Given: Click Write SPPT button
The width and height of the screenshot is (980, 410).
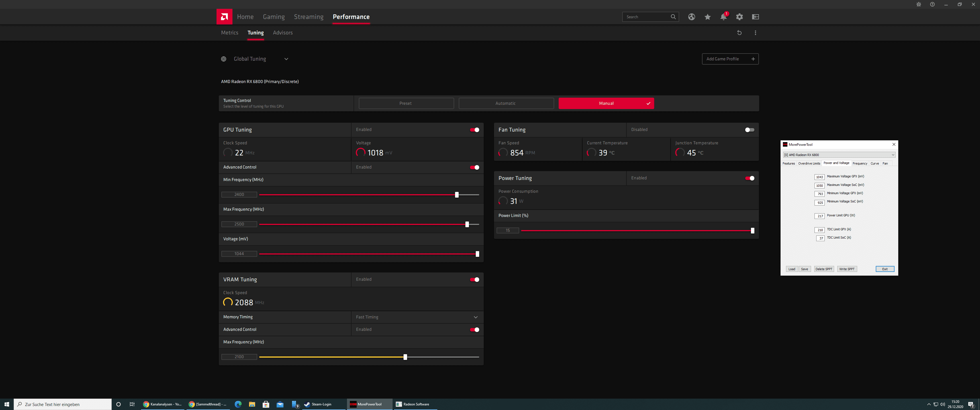Looking at the screenshot, I should [x=847, y=269].
